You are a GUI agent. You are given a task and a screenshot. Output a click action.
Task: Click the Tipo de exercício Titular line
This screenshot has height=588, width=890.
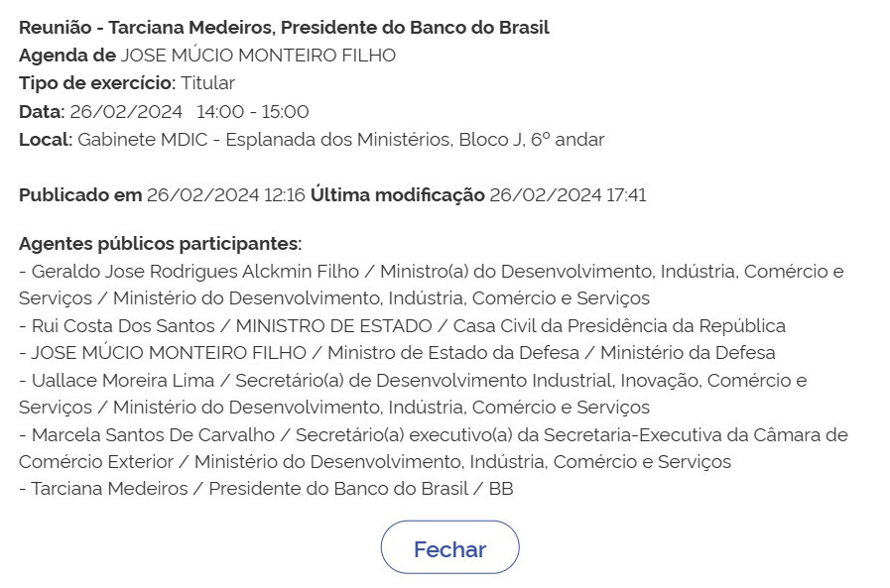(x=127, y=82)
